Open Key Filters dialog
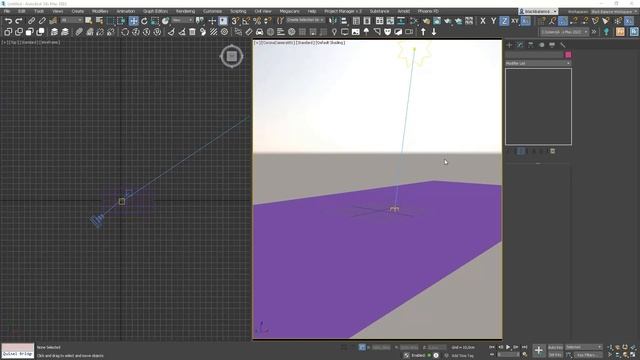This screenshot has width=640, height=360. (587, 355)
